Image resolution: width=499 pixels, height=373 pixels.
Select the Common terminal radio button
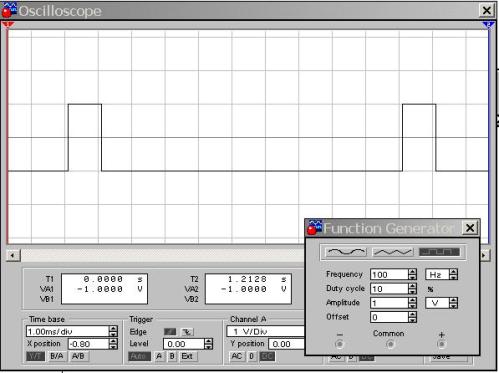tap(389, 344)
